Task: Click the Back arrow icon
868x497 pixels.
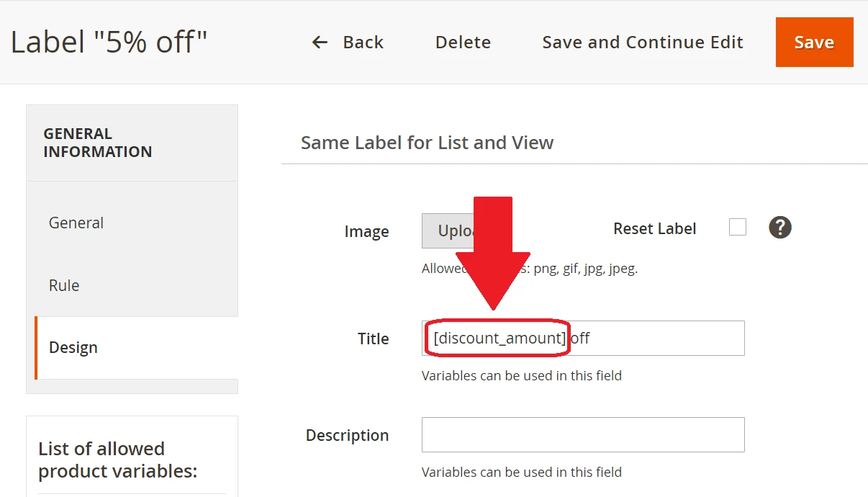Action: (x=320, y=42)
